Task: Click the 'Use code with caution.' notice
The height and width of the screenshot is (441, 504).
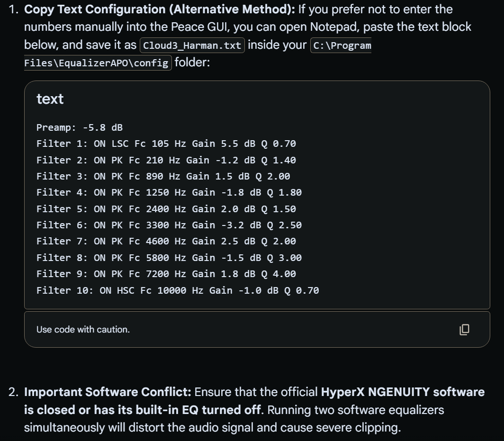Action: click(83, 330)
